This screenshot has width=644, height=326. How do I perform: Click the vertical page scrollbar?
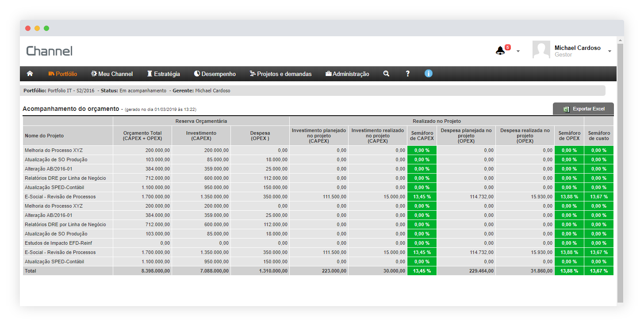point(620,172)
